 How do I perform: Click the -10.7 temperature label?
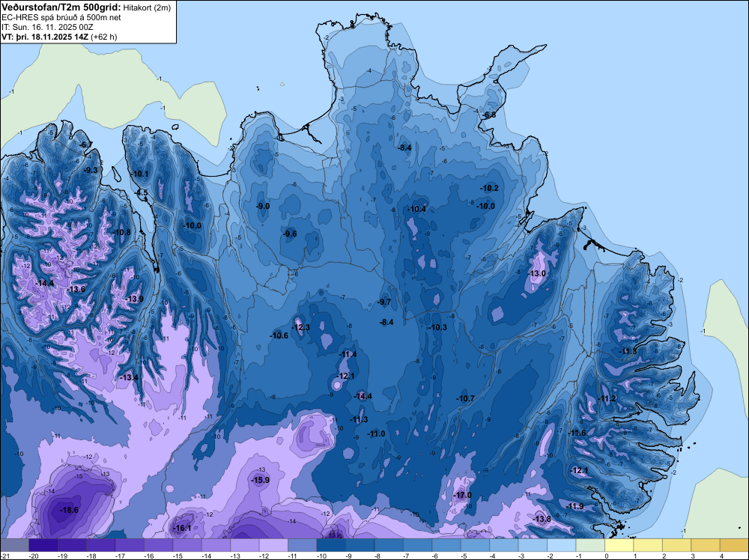click(465, 398)
